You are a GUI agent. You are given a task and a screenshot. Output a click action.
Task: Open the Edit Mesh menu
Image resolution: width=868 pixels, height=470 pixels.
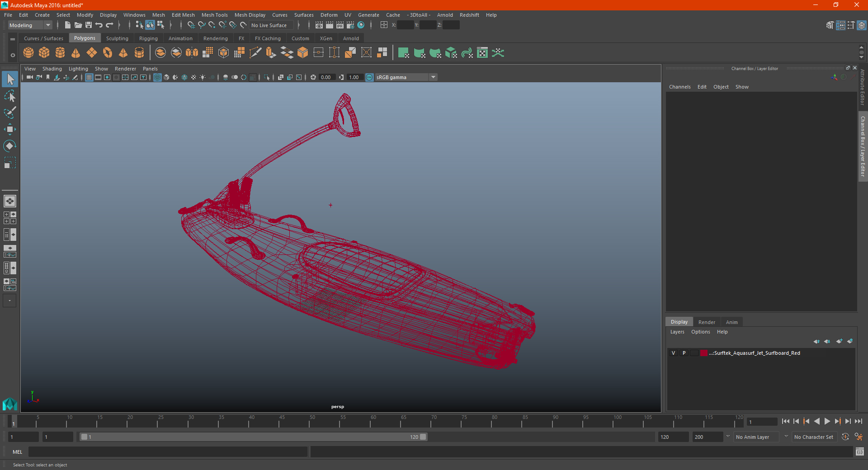tap(183, 15)
